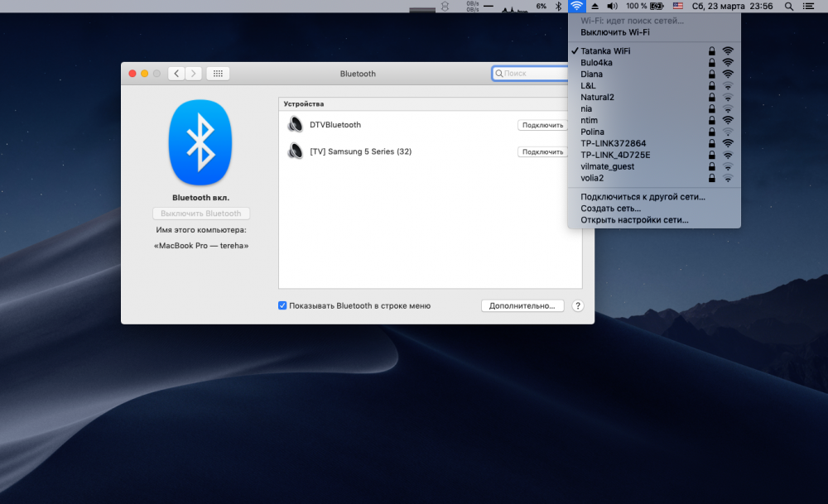Connect to the Samsung 5 Series TV
Screen dimensions: 828x504
click(542, 152)
